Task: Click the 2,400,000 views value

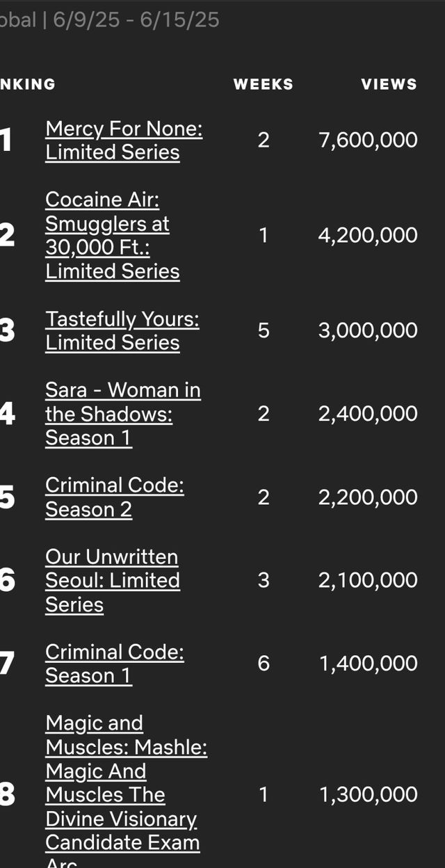Action: pos(368,414)
